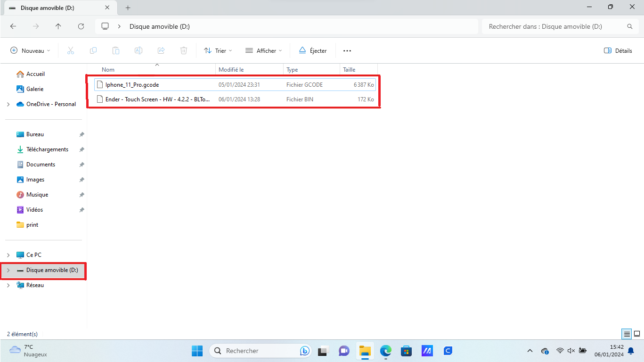Click the pin icon beside Musique
The image size is (644, 362).
tap(82, 195)
